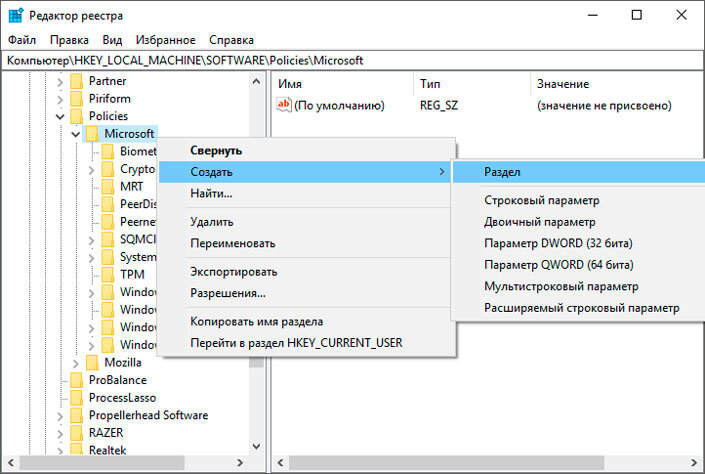Create a new Раздел
705x474 pixels.
pos(579,172)
